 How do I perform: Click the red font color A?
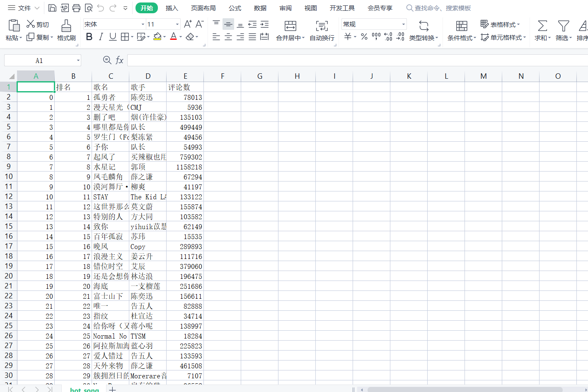[x=174, y=37]
